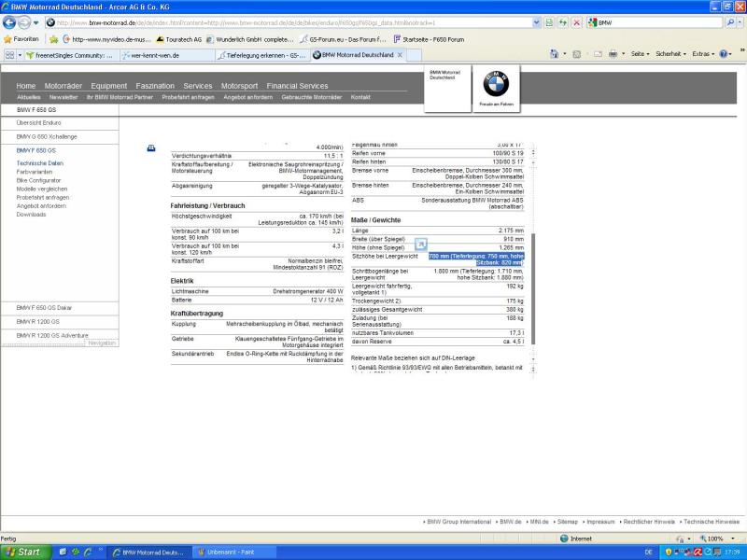Click the search magnifier button

tap(729, 22)
